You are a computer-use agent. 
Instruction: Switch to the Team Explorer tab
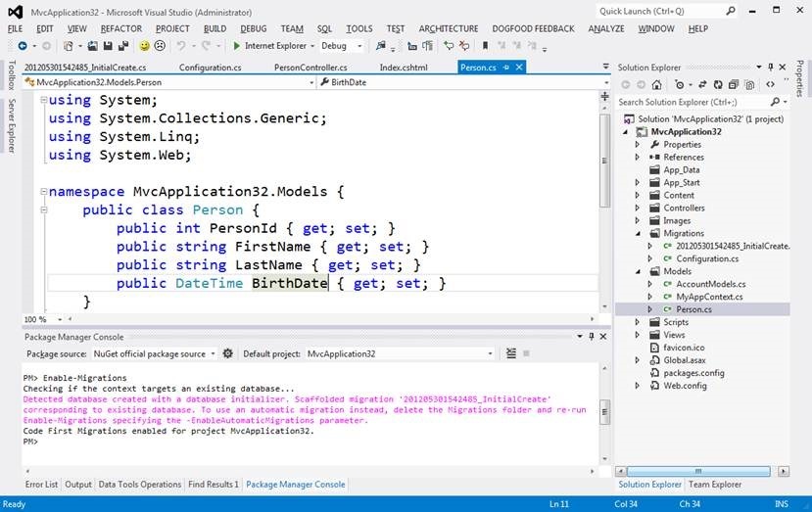click(715, 485)
